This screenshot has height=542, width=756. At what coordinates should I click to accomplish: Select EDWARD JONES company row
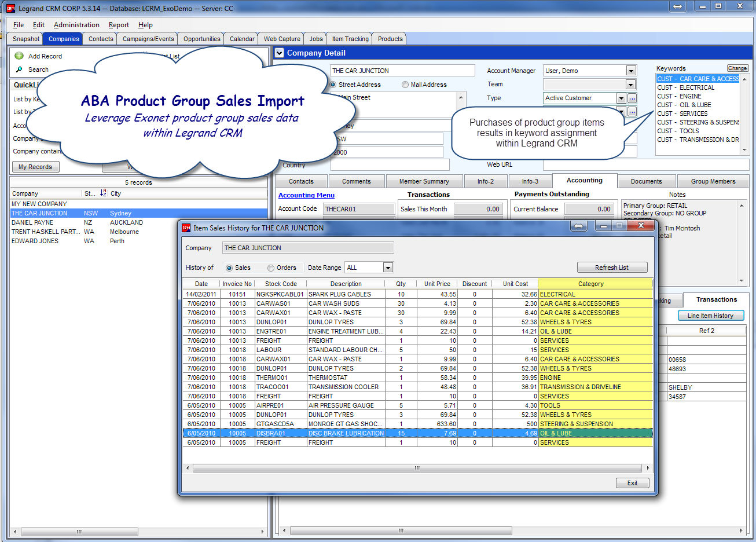tap(139, 241)
